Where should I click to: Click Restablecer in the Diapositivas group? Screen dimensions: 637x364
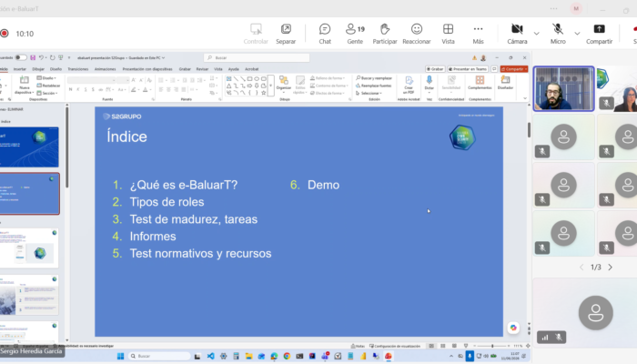pyautogui.click(x=48, y=86)
